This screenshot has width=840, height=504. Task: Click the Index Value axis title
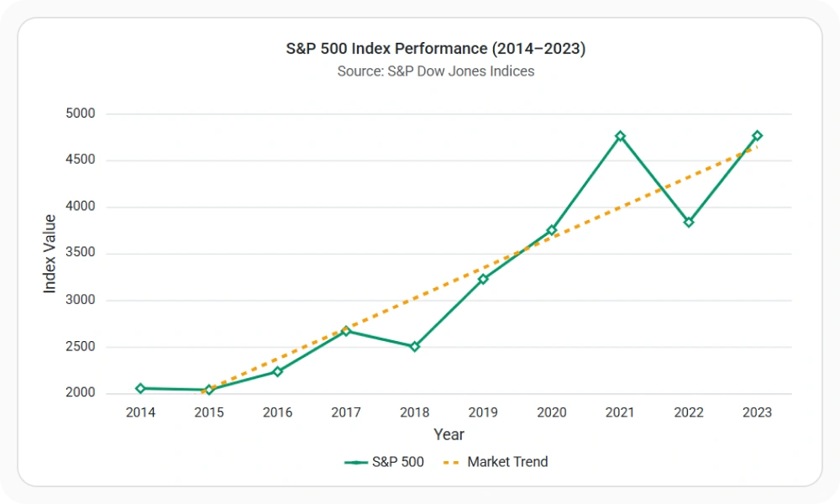pyautogui.click(x=50, y=254)
